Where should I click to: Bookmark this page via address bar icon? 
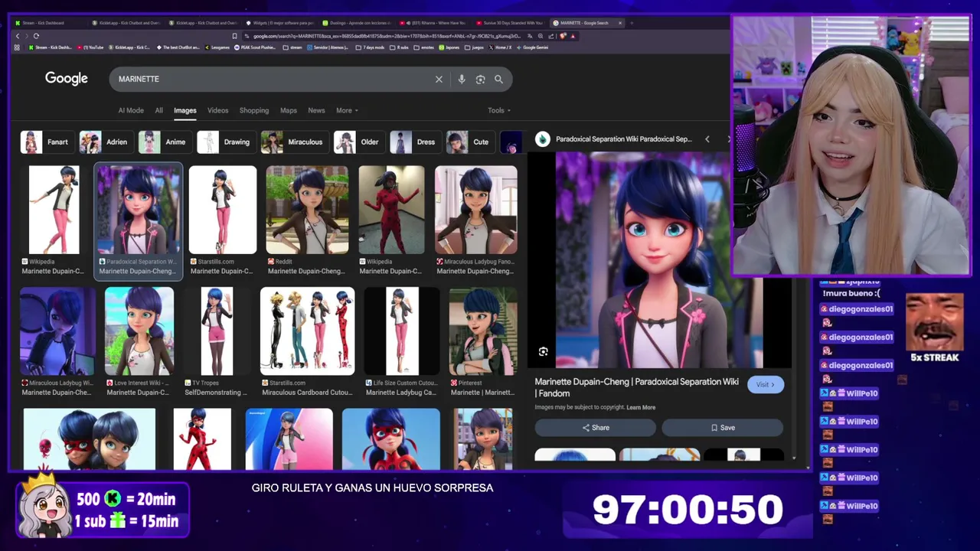pos(234,36)
